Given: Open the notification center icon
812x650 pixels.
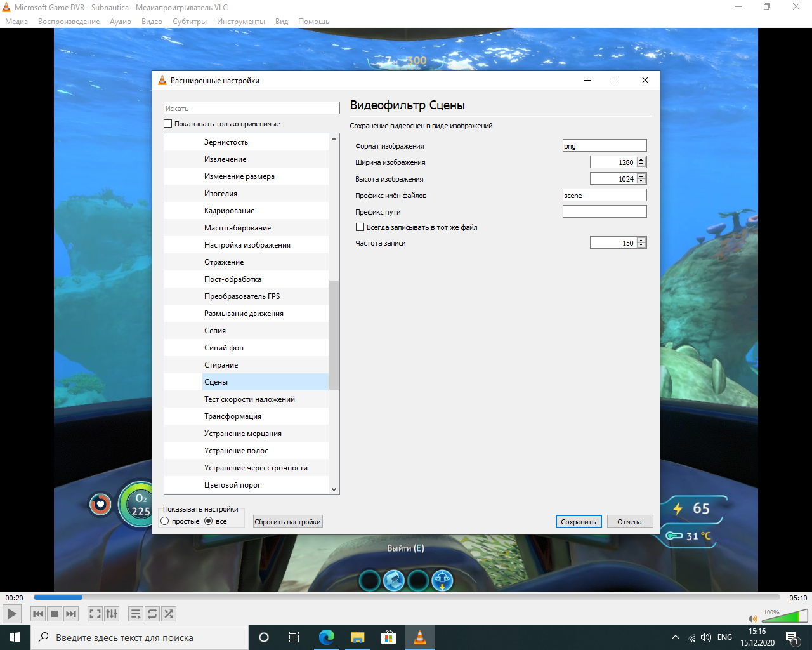Looking at the screenshot, I should tap(792, 637).
